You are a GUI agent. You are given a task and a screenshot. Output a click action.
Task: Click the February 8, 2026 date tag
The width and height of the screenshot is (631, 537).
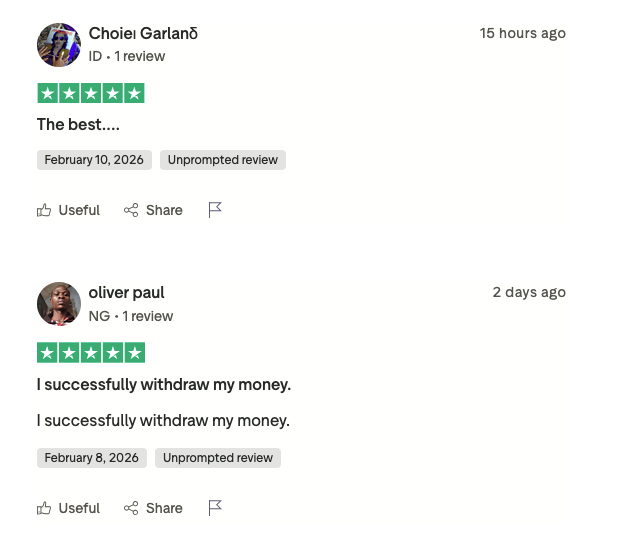click(92, 458)
